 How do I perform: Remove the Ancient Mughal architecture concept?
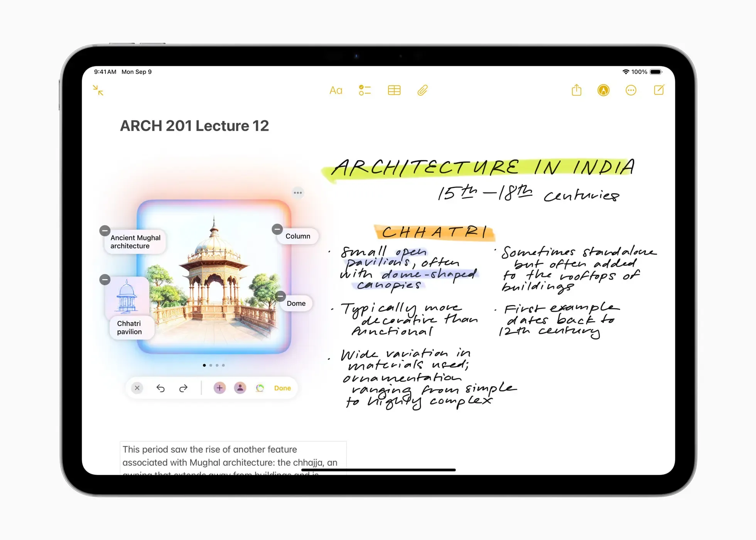105,230
